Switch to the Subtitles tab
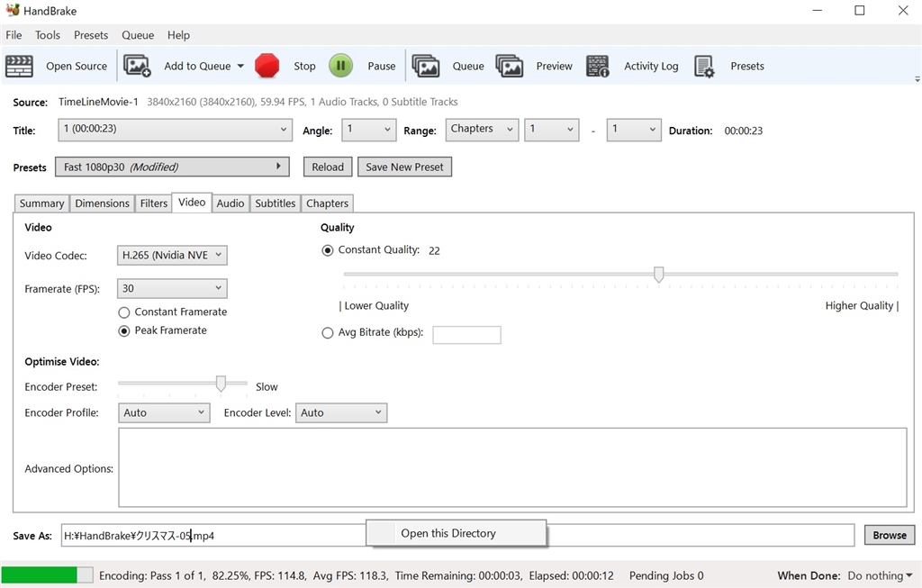 (x=276, y=204)
